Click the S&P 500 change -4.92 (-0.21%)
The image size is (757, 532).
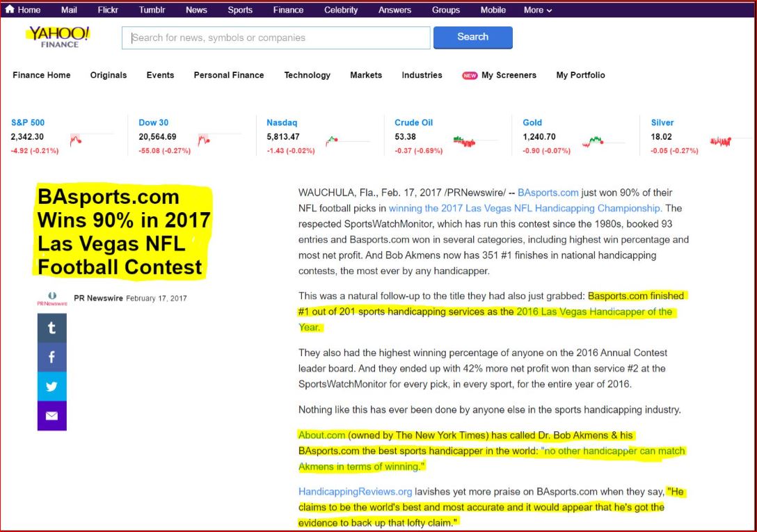[35, 151]
